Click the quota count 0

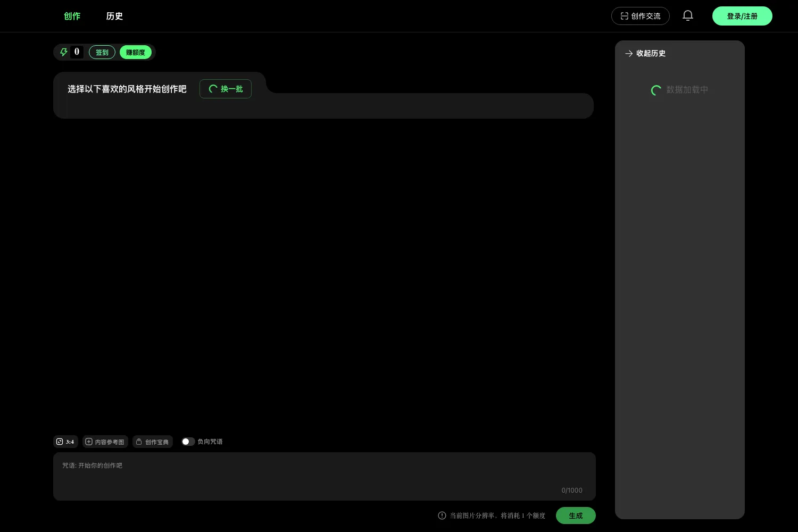pyautogui.click(x=77, y=52)
